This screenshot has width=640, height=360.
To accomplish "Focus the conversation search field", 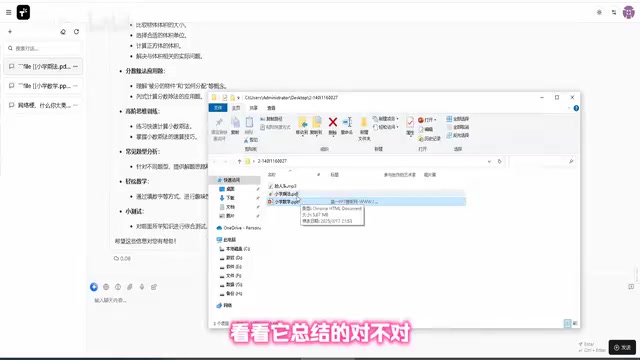I will 43,48.
